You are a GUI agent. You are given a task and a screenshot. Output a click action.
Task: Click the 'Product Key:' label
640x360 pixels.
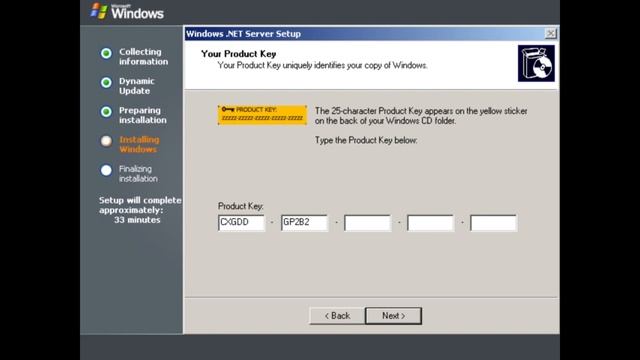(x=240, y=206)
